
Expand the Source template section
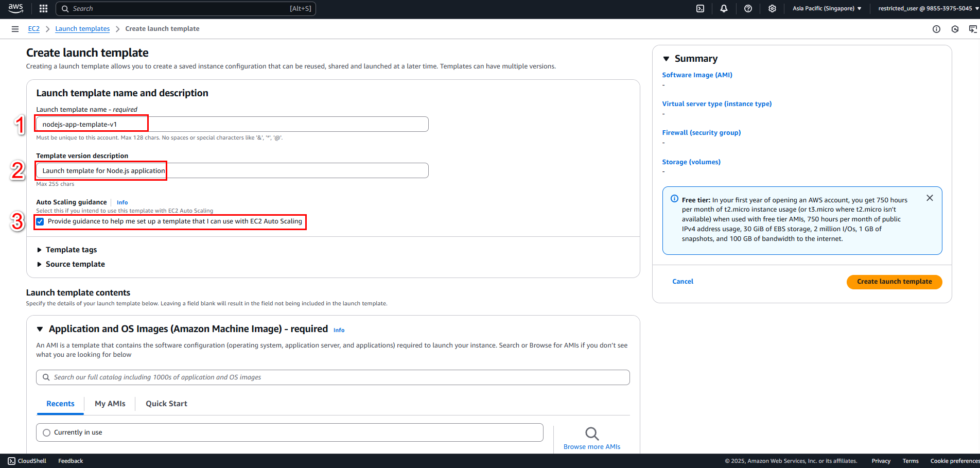tap(71, 264)
